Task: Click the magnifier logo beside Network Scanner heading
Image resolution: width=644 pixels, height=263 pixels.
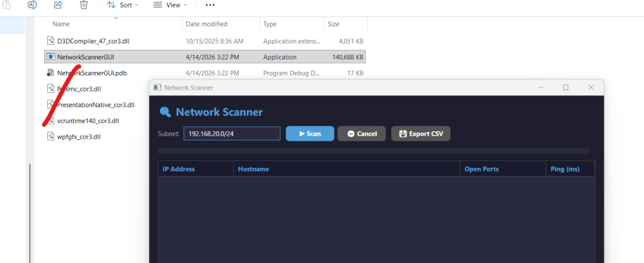Action: [x=165, y=112]
